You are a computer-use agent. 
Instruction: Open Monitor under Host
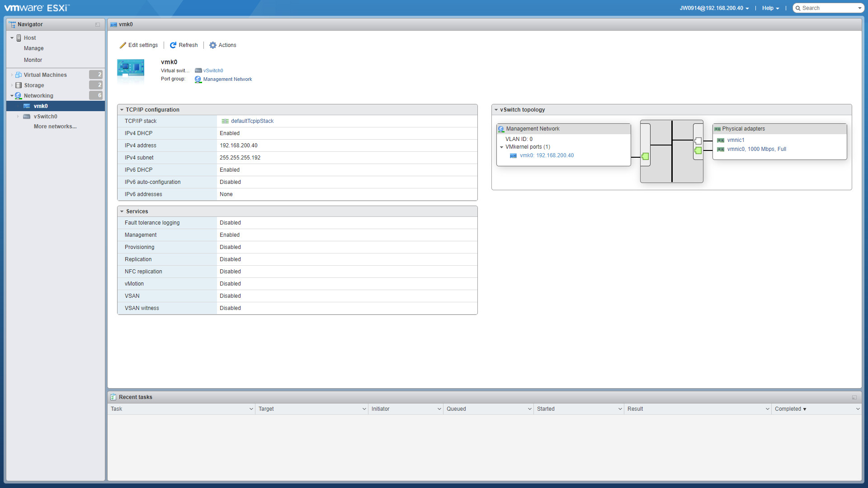pyautogui.click(x=33, y=60)
